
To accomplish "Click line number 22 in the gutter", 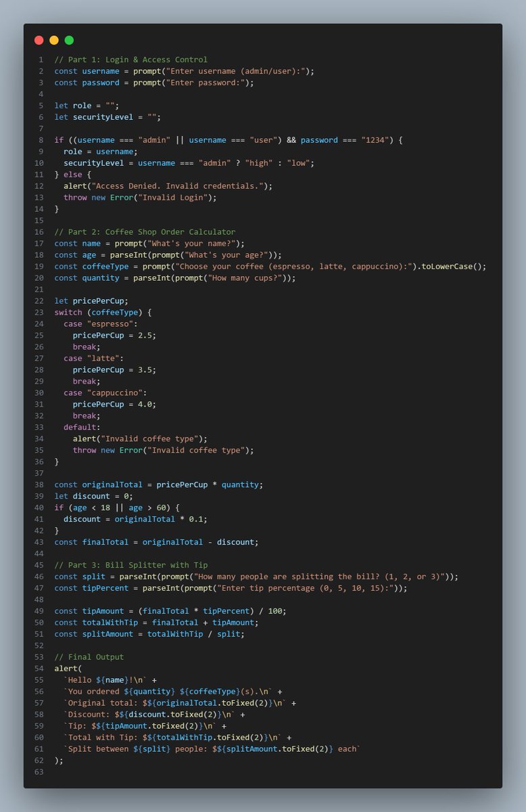I will [39, 301].
